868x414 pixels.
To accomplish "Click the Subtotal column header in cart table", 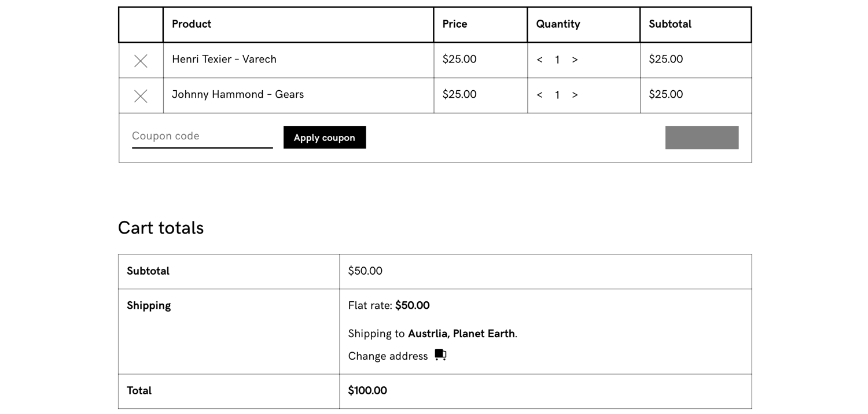I will [670, 24].
